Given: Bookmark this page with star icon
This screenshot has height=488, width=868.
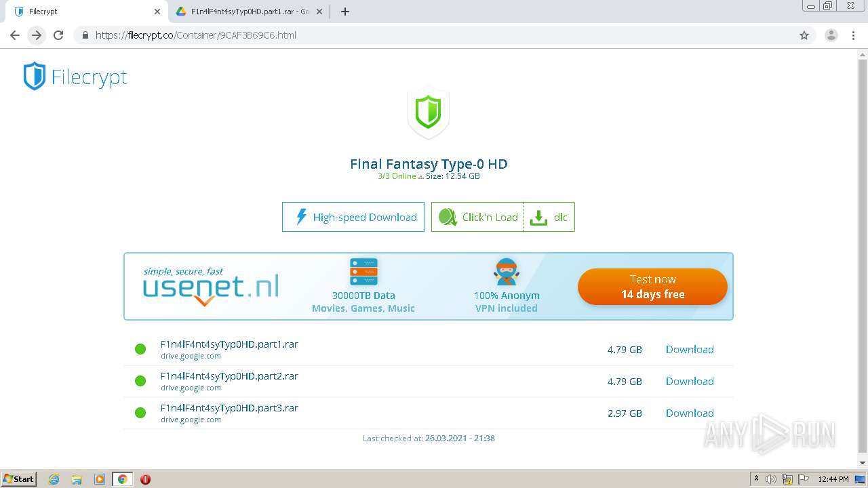Looking at the screenshot, I should coord(804,35).
